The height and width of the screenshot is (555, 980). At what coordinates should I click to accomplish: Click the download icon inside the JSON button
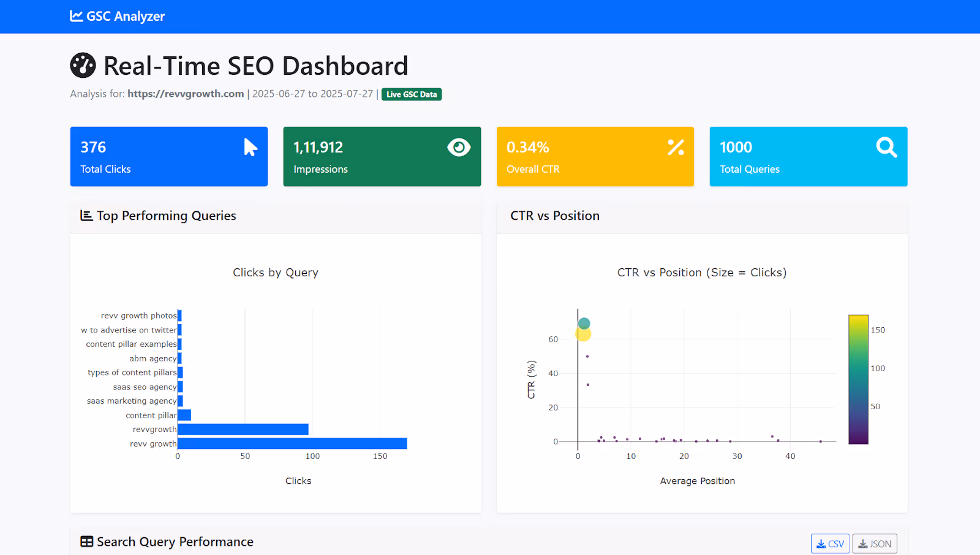pos(864,543)
